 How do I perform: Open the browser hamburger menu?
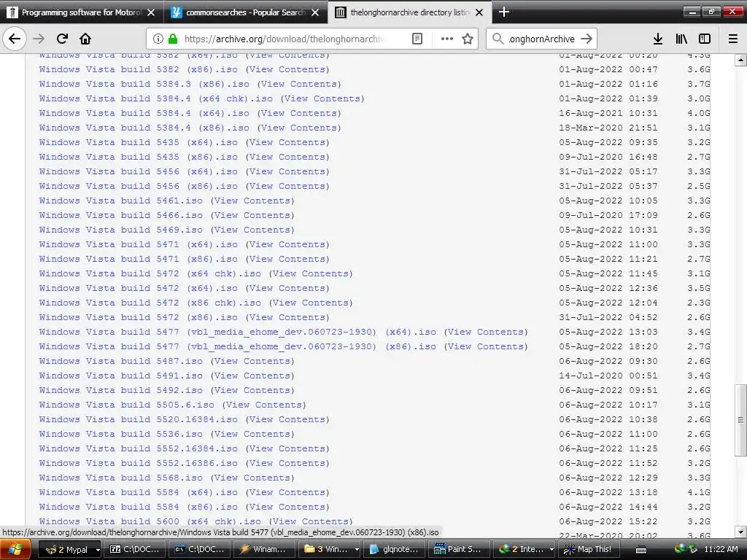733,39
